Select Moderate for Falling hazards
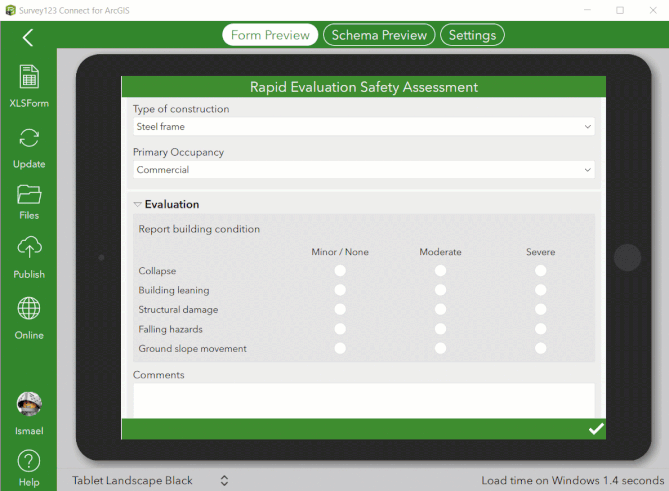669x491 pixels. (440, 329)
